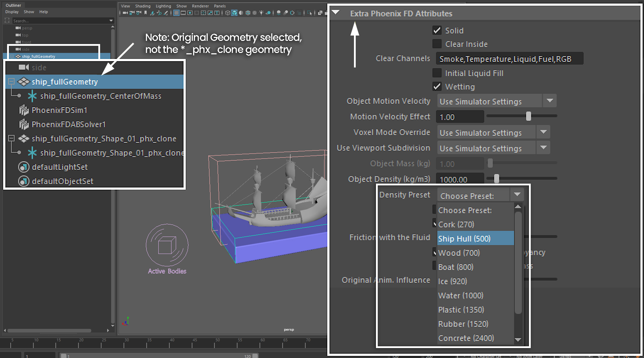This screenshot has width=644, height=358.
Task: Pick the Wood (700) preset
Action: coord(476,253)
